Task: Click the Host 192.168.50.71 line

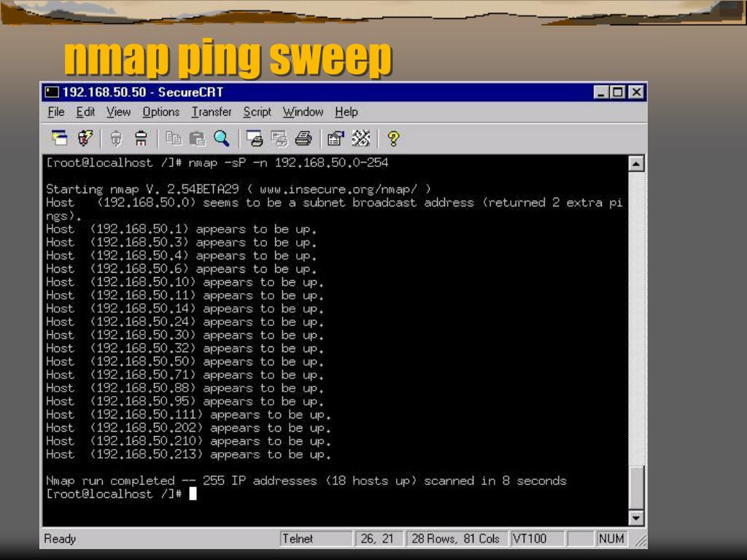Action: [x=185, y=375]
